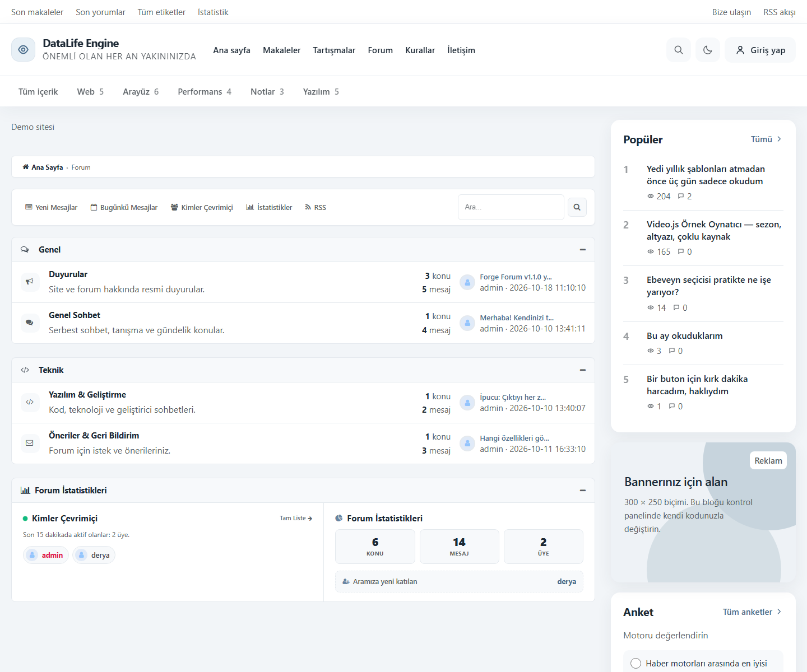Open the forum RSS feed link in toolbar
This screenshot has width=807, height=672.
316,207
